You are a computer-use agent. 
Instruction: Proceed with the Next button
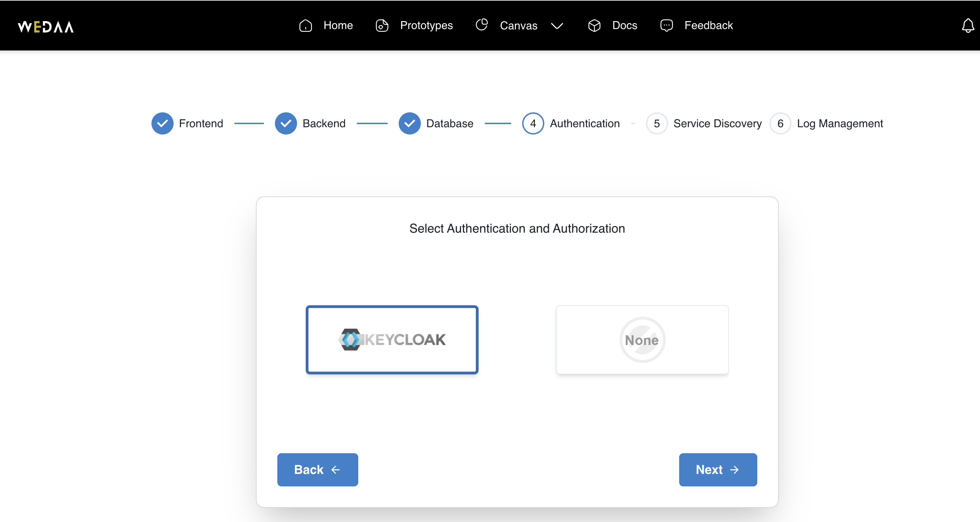pyautogui.click(x=718, y=469)
